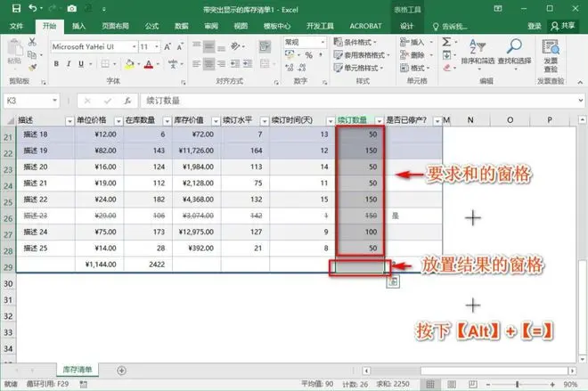The height and width of the screenshot is (391, 588).
Task: Open 单元格样式 cell styles
Action: click(x=358, y=68)
